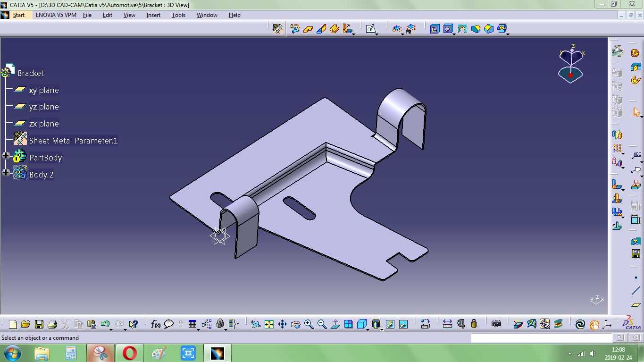Click the Open file icon
This screenshot has width=644, height=362.
point(26,324)
